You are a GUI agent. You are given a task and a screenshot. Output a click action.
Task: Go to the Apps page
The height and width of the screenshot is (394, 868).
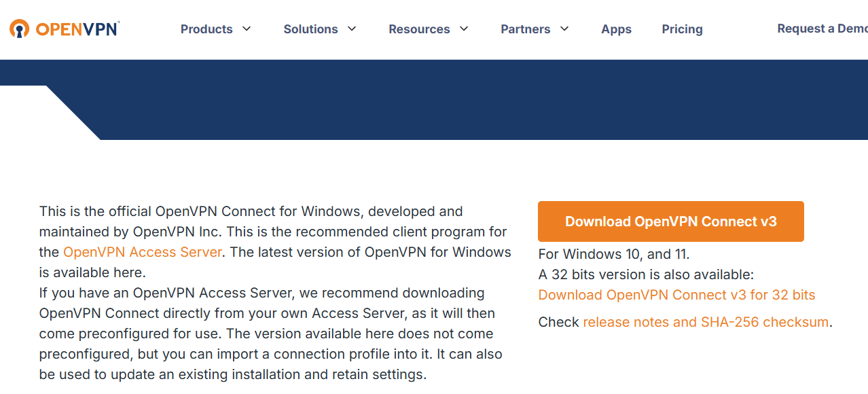pyautogui.click(x=616, y=29)
